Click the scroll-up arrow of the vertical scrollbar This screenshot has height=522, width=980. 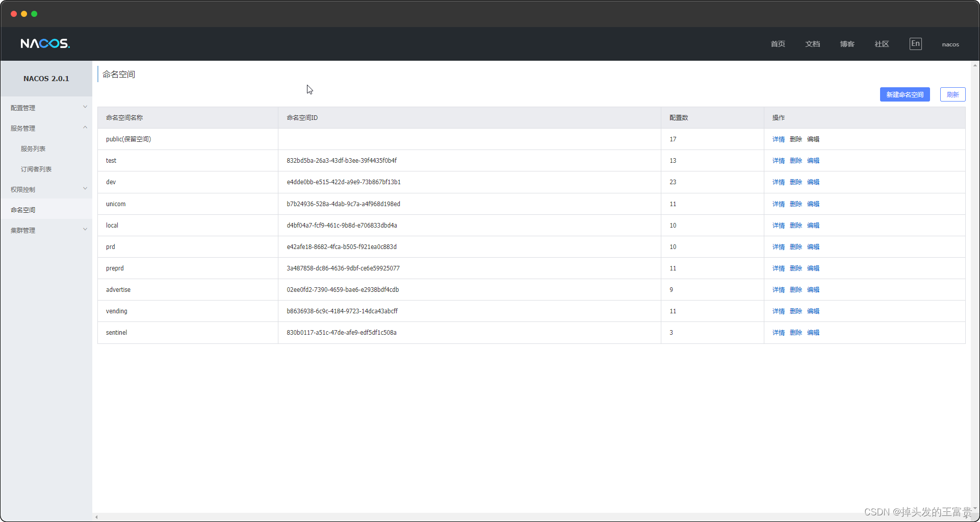(975, 65)
